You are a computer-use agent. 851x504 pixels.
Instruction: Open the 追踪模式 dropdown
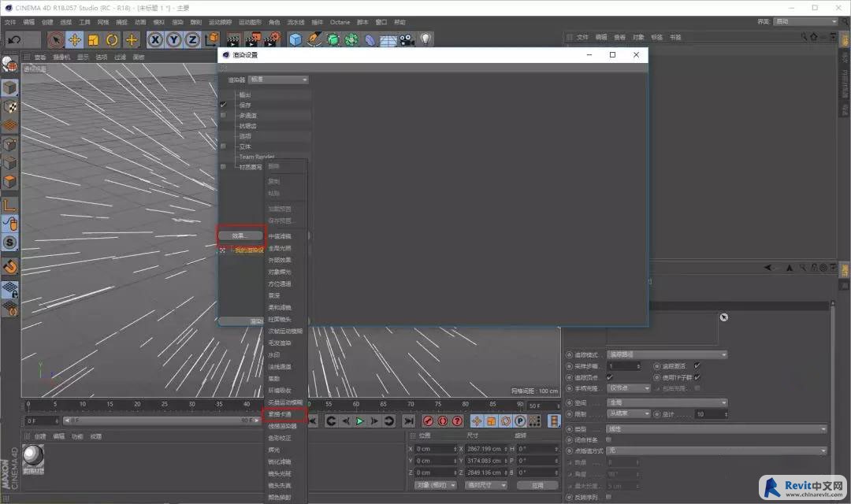tap(667, 354)
